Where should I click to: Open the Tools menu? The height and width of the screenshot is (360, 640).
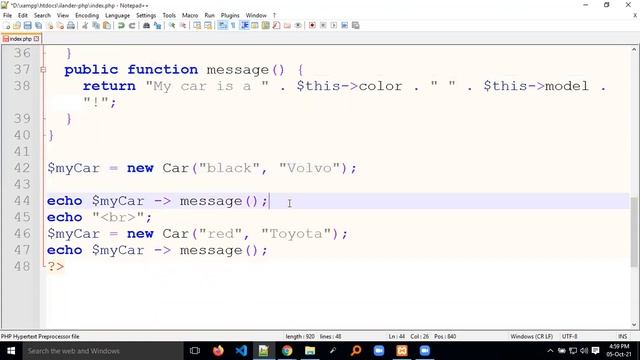coord(169,15)
